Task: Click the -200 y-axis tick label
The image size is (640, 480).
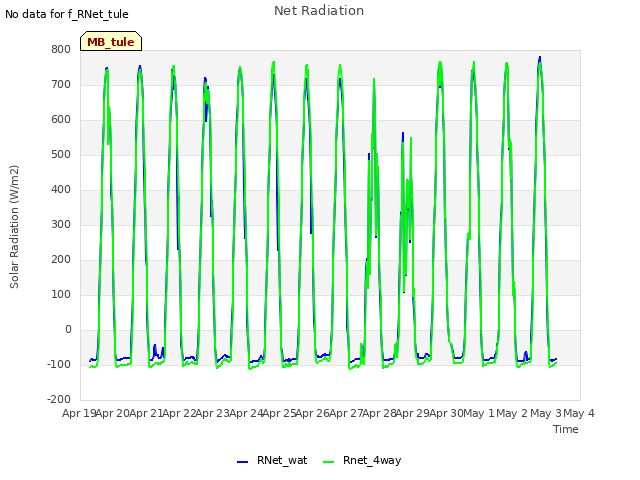Action: 59,400
